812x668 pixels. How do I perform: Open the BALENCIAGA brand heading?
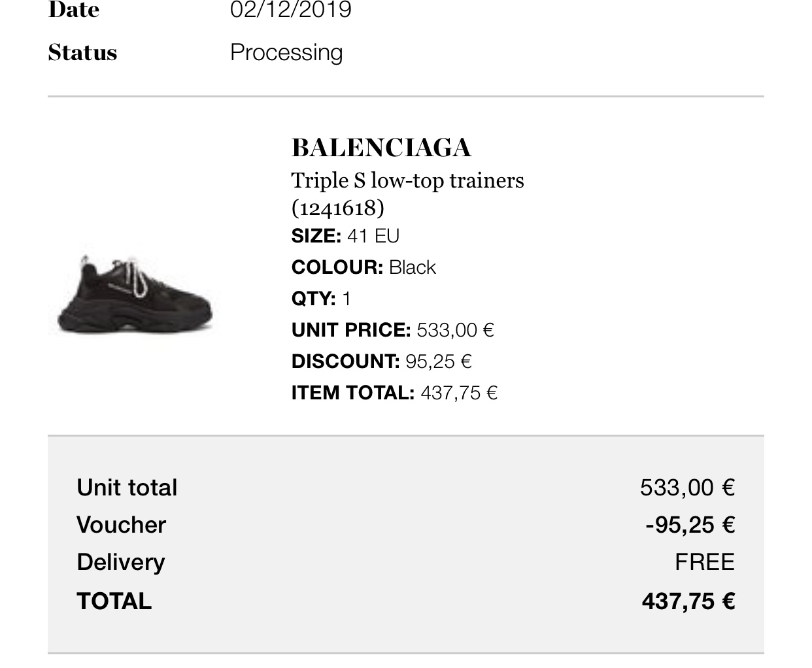[381, 148]
